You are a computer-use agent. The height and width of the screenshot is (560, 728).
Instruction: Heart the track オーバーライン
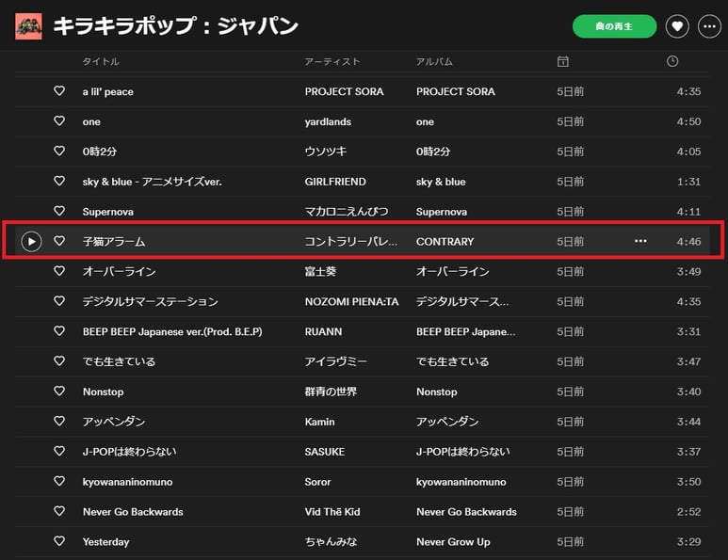[59, 272]
